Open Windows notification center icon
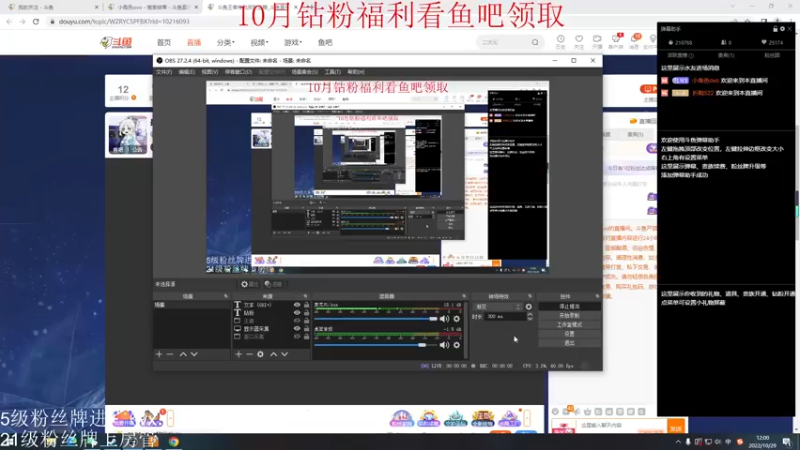800x450 pixels. pyautogui.click(x=787, y=441)
